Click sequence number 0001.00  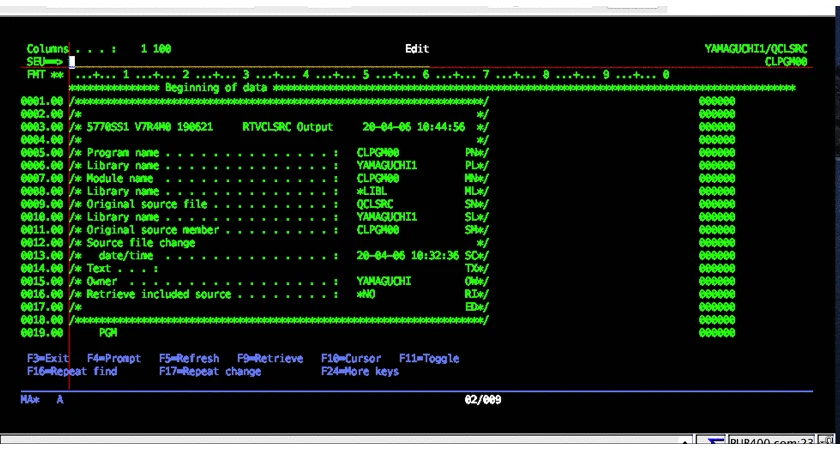42,101
